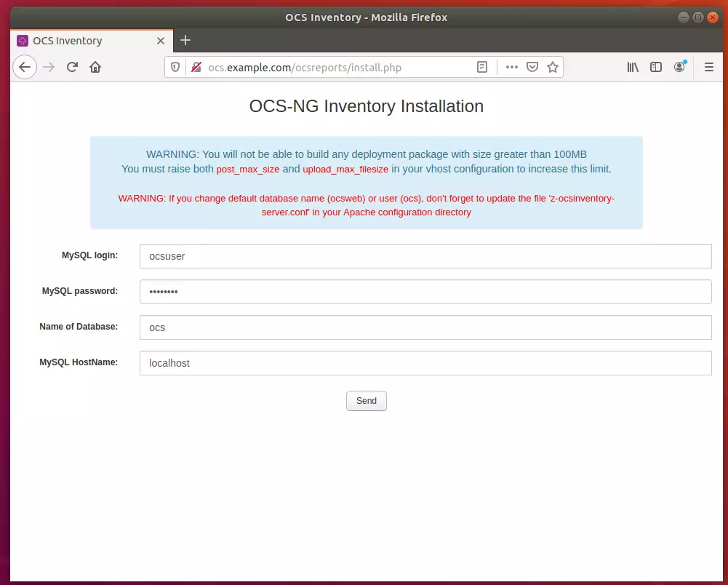Click the MySQL password field
The image size is (728, 585).
[425, 292]
